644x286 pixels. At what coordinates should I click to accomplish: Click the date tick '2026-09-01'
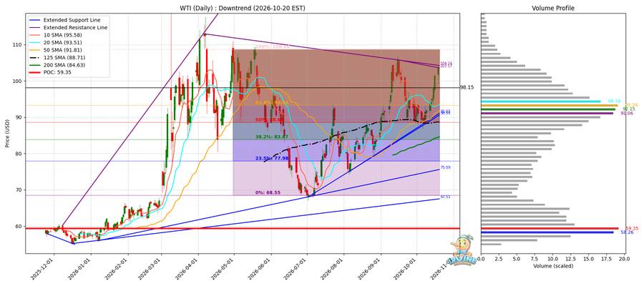click(x=371, y=269)
